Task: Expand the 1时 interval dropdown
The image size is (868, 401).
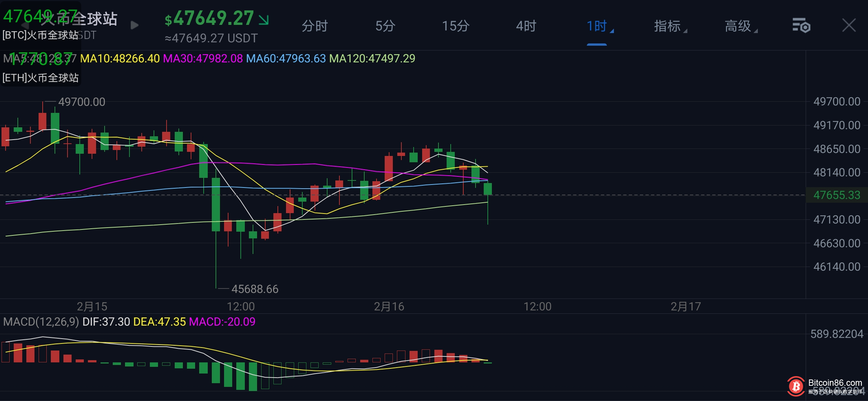Action: pyautogui.click(x=598, y=26)
